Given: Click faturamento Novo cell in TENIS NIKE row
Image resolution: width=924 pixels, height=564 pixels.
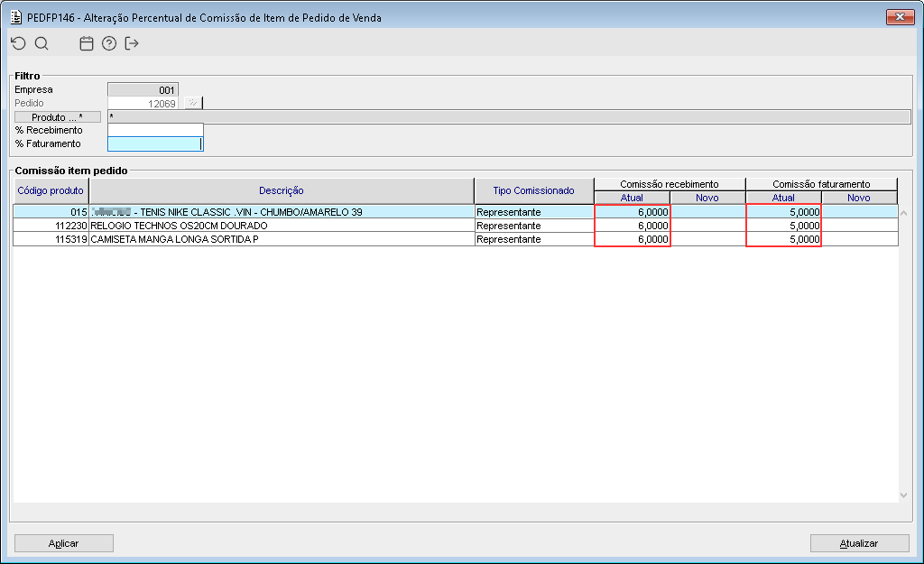Looking at the screenshot, I should tap(860, 212).
